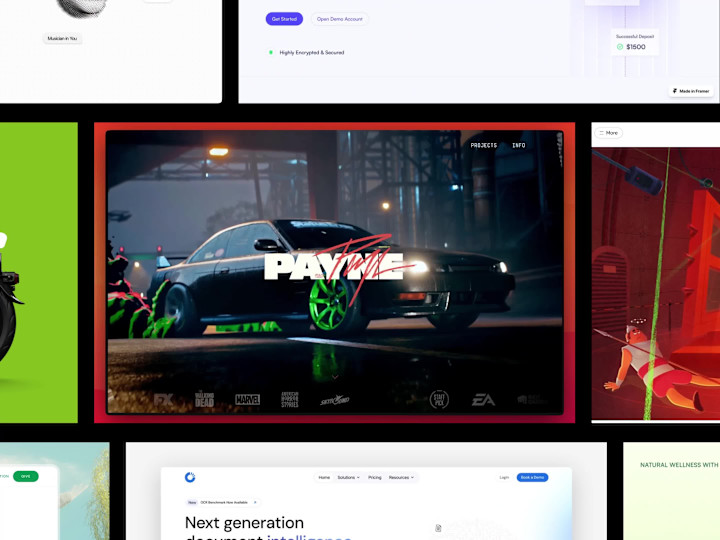Viewport: 720px width, 540px height.
Task: Click the green check icon beside $1500
Action: pyautogui.click(x=620, y=47)
